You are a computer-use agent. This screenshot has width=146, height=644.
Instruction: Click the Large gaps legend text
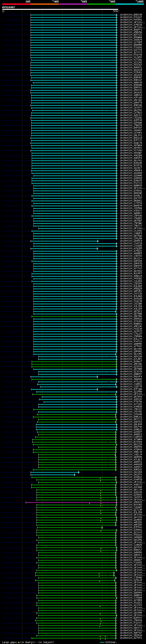click(28, 642)
